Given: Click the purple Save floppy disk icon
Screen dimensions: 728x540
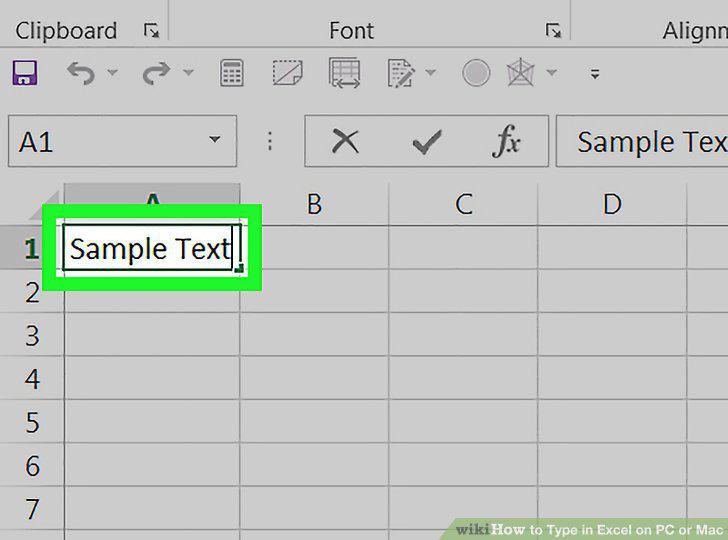Looking at the screenshot, I should click(x=25, y=72).
